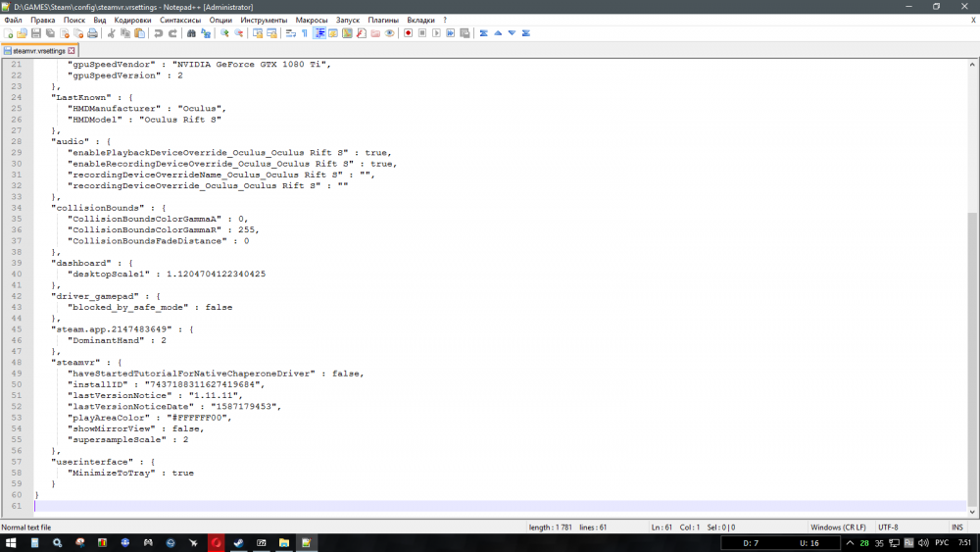Image resolution: width=980 pixels, height=552 pixels.
Task: Click the Close document toolbar icon
Action: click(x=65, y=33)
